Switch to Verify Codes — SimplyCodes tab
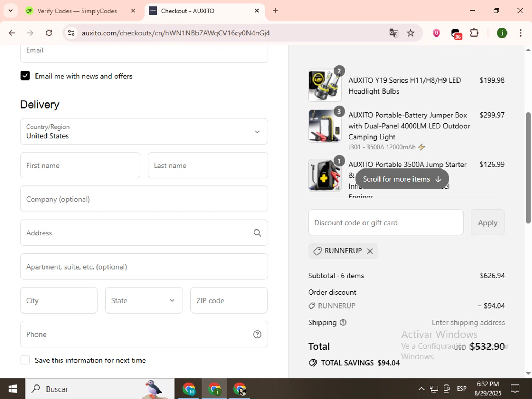This screenshot has width=532, height=399. tap(77, 11)
